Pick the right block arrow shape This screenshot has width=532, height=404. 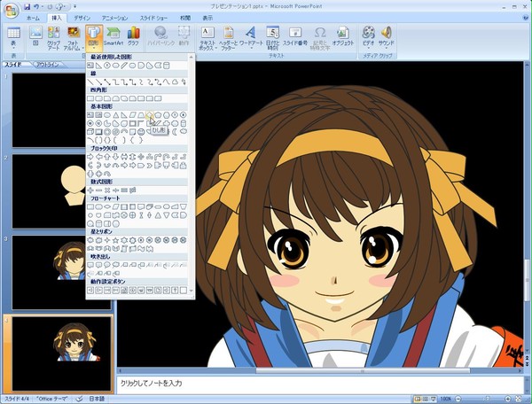click(x=90, y=157)
